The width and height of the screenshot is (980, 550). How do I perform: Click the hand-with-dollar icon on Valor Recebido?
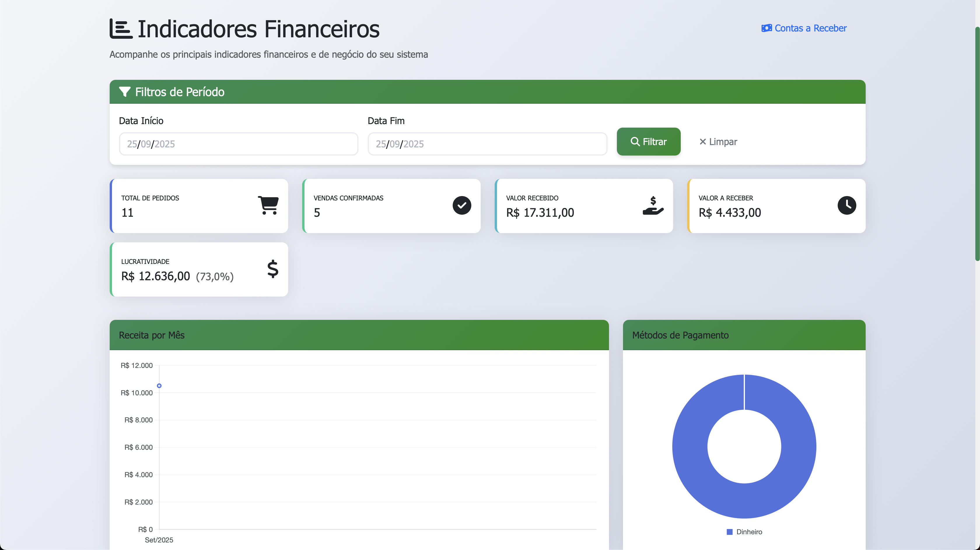coord(653,205)
